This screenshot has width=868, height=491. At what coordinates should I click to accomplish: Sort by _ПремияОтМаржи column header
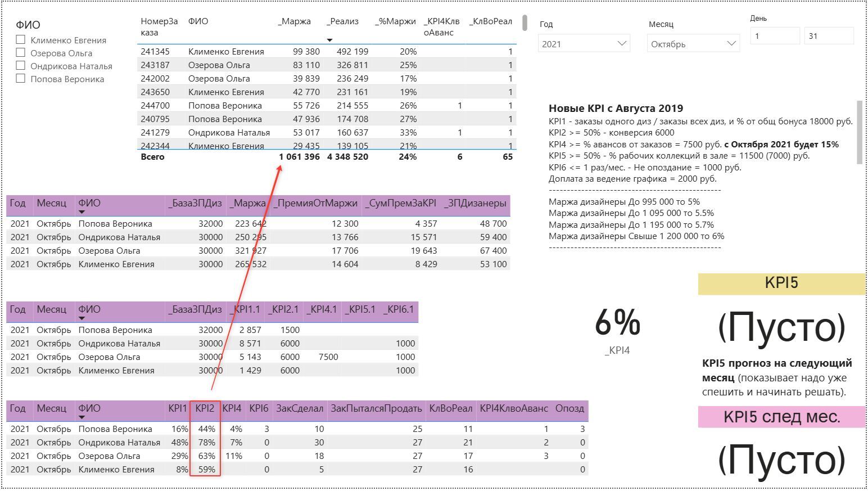click(315, 203)
